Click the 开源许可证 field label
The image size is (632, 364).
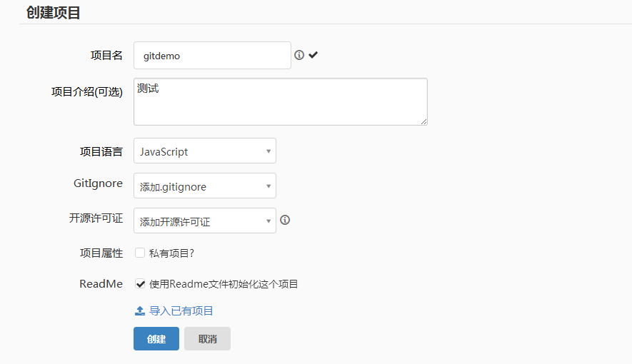(x=96, y=218)
